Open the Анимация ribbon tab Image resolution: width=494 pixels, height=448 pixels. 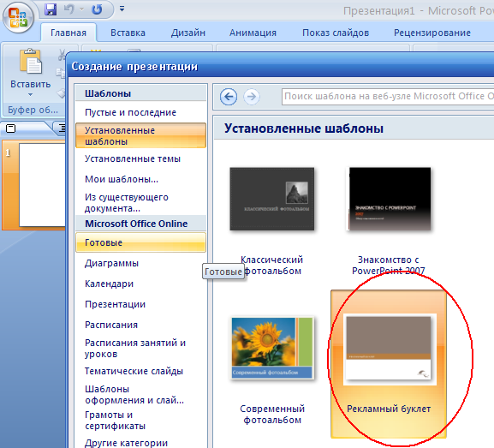(x=253, y=33)
